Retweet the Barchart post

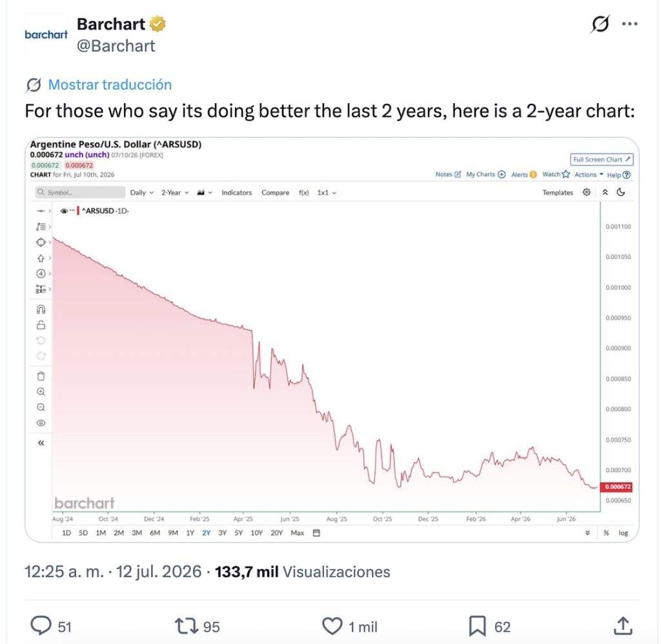187,626
